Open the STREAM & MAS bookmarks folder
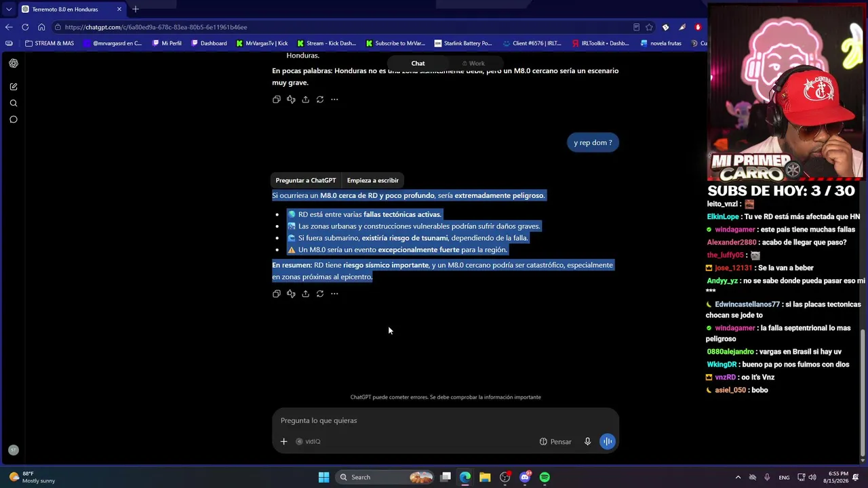Screen dimensions: 868x488 coord(50,43)
